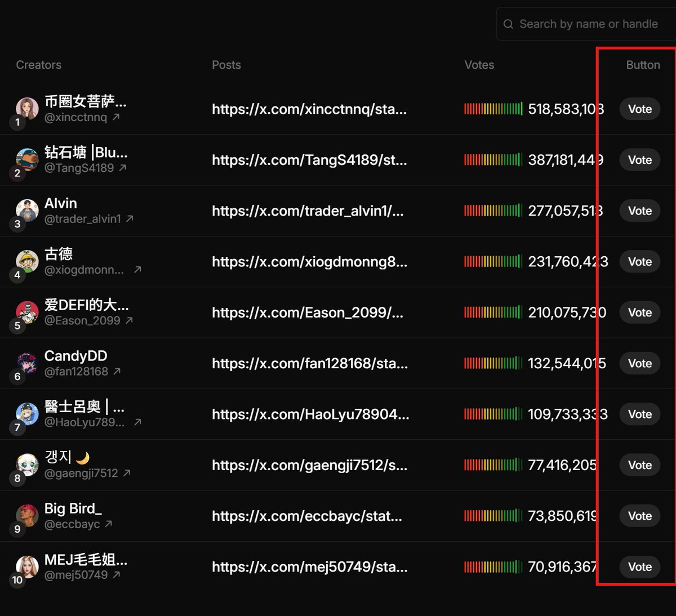Vote for @TangS4189
The height and width of the screenshot is (616, 676).
click(640, 160)
